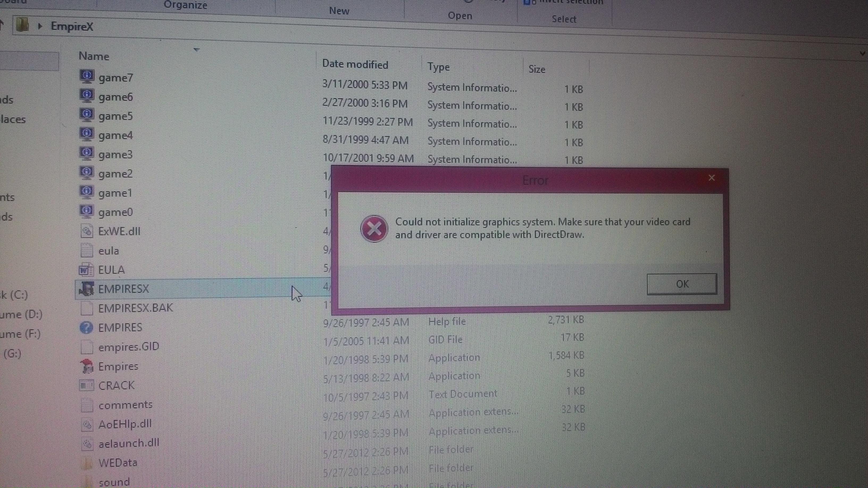This screenshot has height=488, width=868.
Task: Click the ExWE.dll file icon
Action: pos(87,231)
